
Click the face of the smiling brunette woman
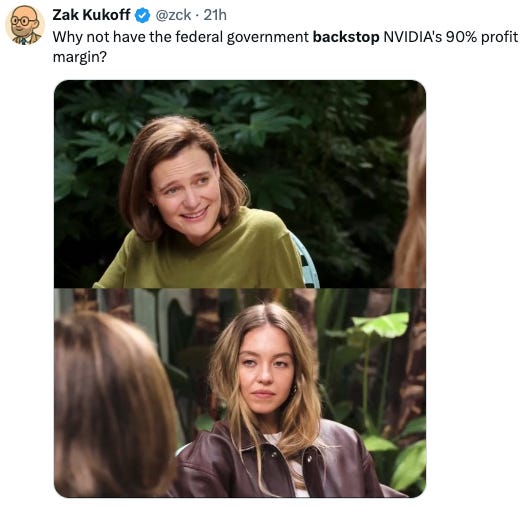[186, 192]
